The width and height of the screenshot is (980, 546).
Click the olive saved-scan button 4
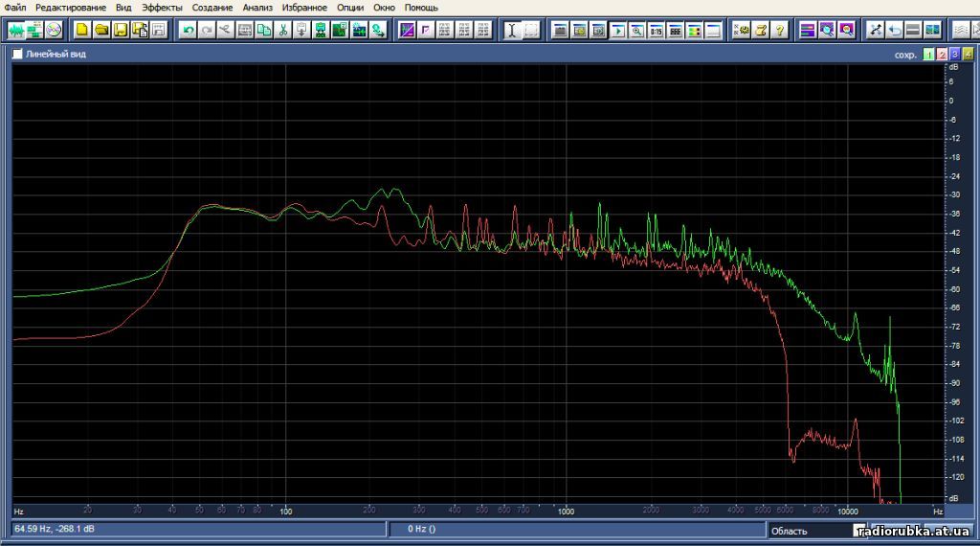(x=969, y=55)
